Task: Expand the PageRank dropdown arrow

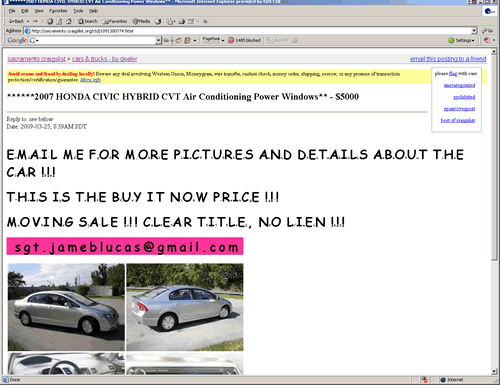Action: point(223,41)
